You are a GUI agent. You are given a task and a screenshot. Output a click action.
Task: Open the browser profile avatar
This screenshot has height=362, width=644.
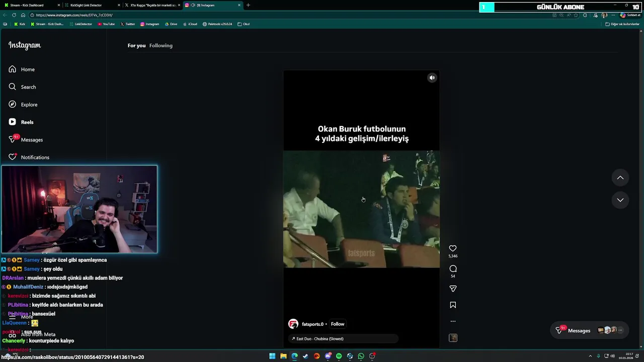click(x=604, y=15)
